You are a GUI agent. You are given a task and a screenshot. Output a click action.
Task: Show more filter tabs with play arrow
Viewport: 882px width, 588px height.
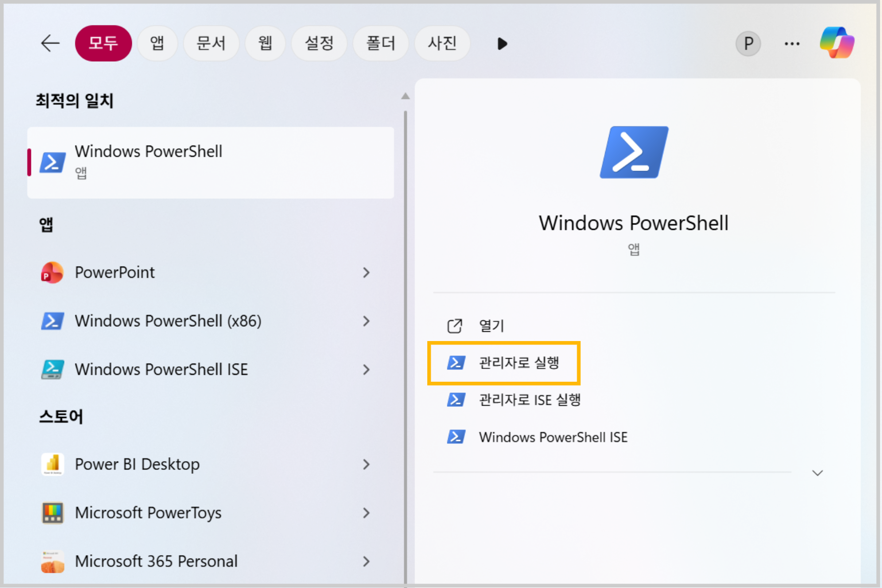[x=502, y=44]
